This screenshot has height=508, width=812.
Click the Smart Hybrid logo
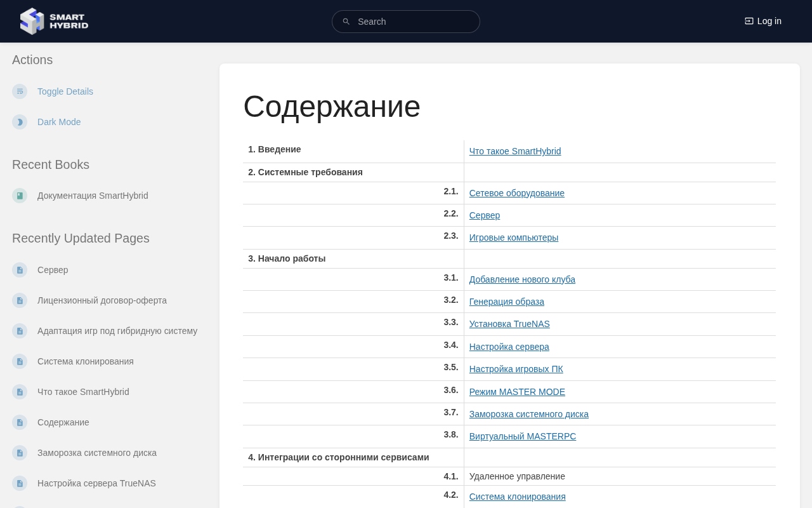[x=54, y=21]
